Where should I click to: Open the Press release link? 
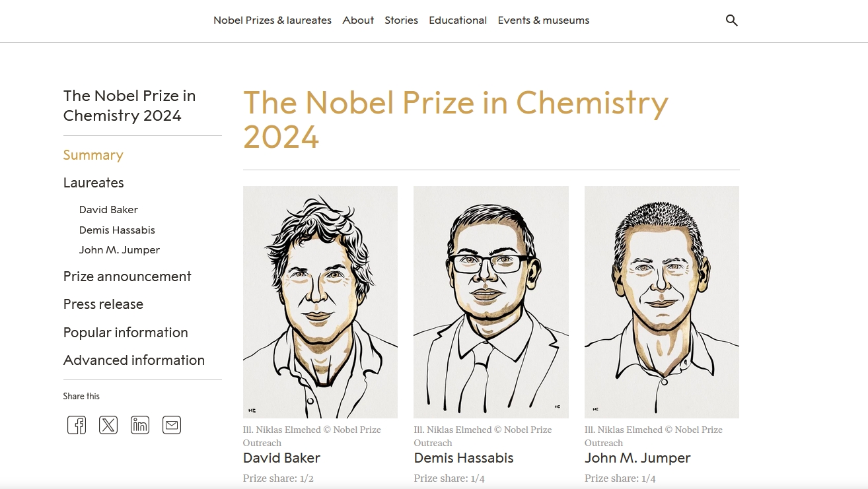tap(103, 304)
